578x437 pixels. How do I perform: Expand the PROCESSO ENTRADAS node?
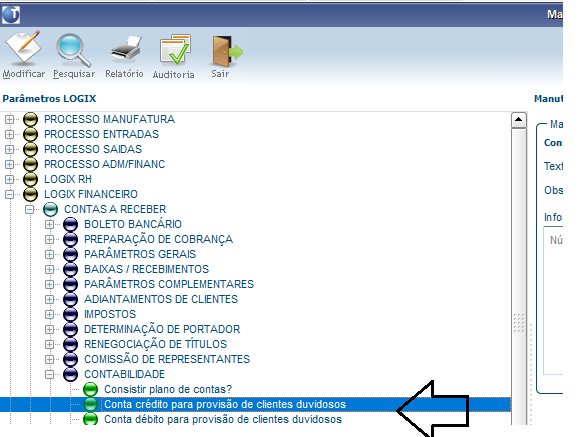pyautogui.click(x=9, y=134)
